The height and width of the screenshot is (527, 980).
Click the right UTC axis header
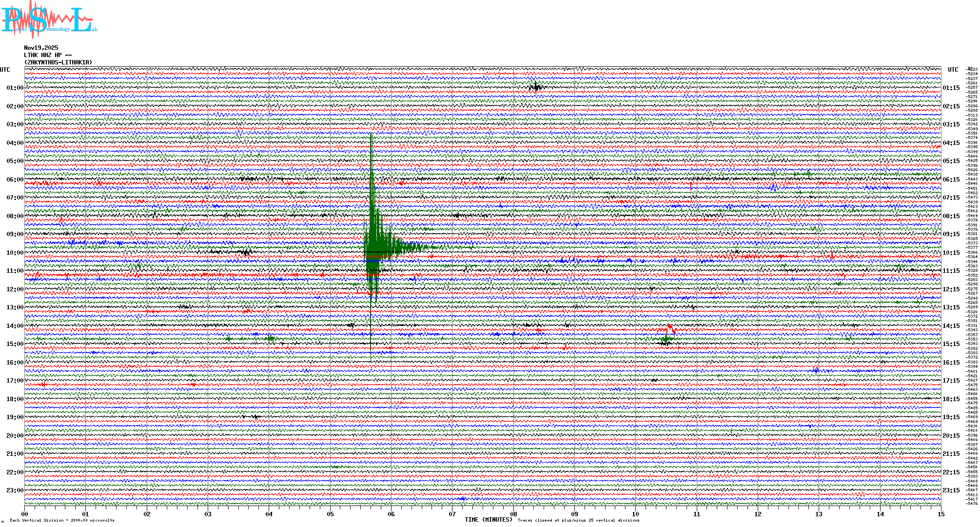(953, 70)
